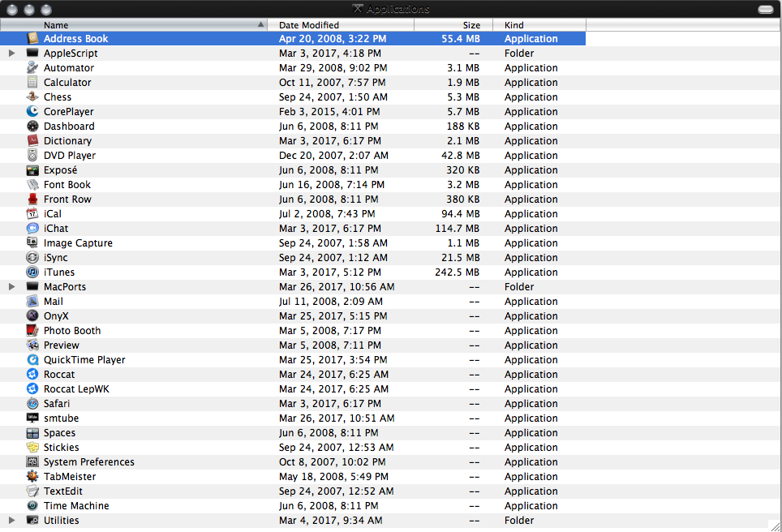Sort by the Size column header
This screenshot has height=532, width=782.
(453, 25)
